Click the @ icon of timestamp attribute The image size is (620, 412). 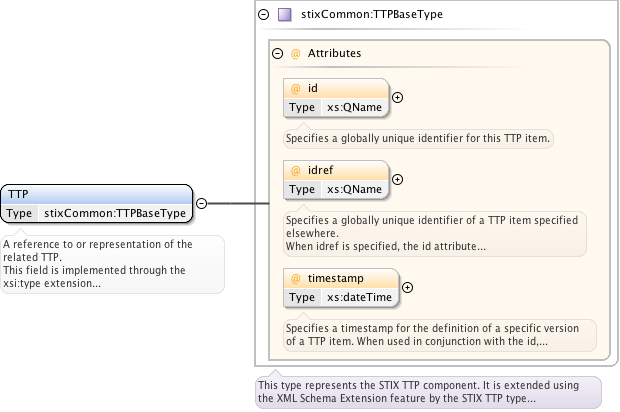pos(296,278)
